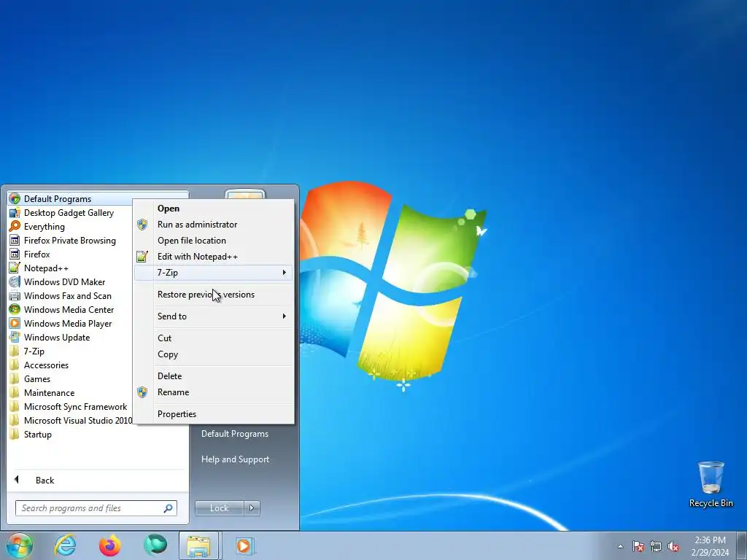
Task: Open Windows Explorer from the taskbar
Action: [198, 545]
